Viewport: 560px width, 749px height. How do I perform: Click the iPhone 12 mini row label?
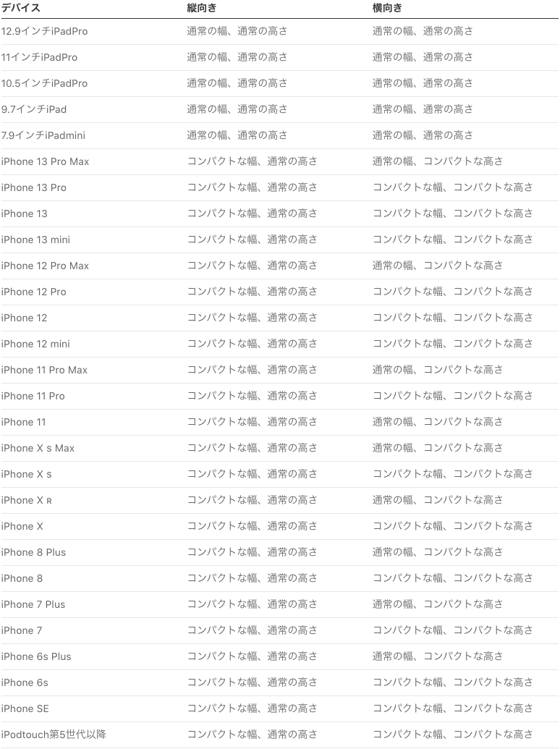point(35,344)
